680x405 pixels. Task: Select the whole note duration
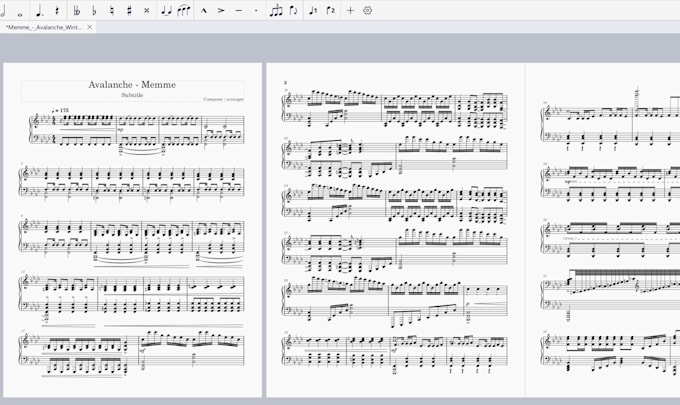(x=20, y=13)
